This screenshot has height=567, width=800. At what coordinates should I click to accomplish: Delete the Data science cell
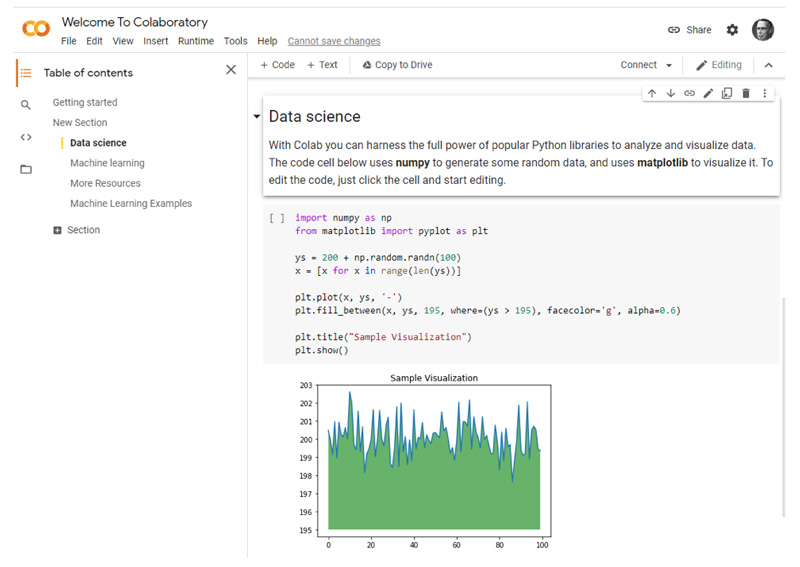(x=746, y=93)
